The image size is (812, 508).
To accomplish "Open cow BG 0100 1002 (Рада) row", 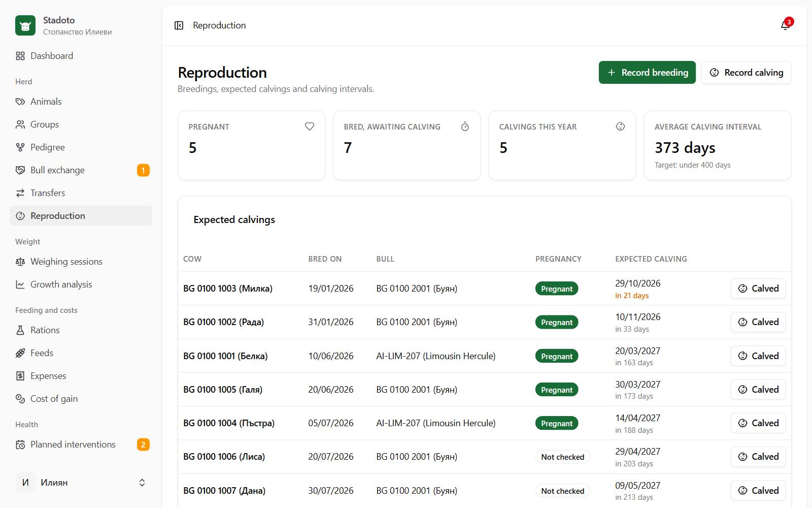I will (484, 322).
